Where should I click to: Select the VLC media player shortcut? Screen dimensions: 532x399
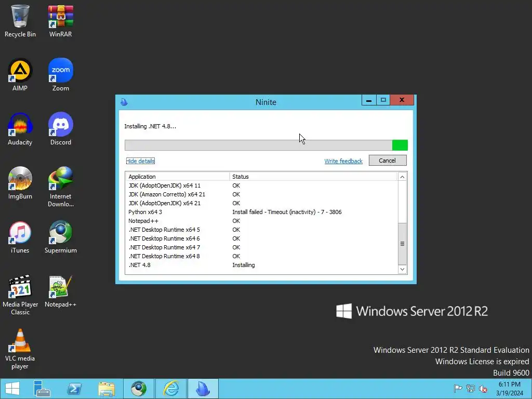click(20, 349)
